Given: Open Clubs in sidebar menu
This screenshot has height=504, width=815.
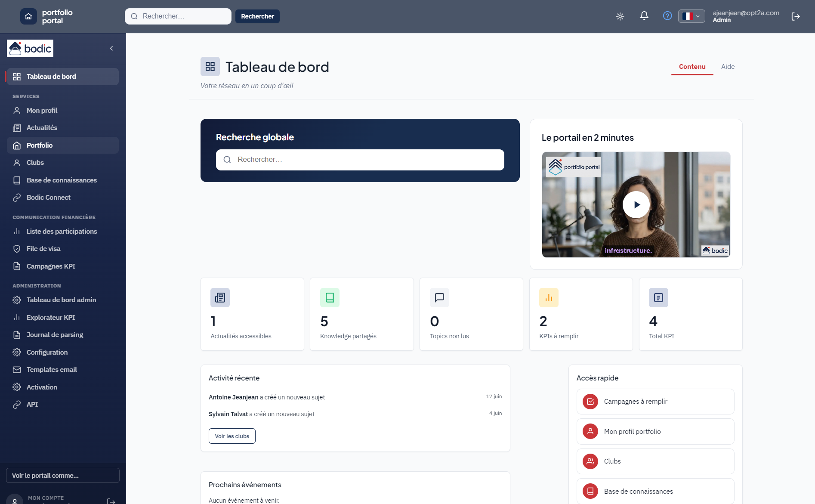Looking at the screenshot, I should [63, 163].
